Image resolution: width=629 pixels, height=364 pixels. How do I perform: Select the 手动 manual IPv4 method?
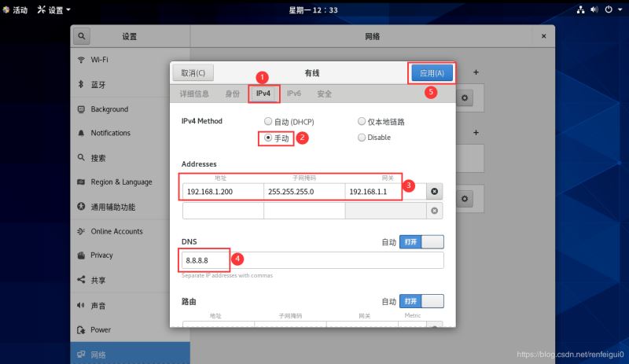click(x=269, y=138)
